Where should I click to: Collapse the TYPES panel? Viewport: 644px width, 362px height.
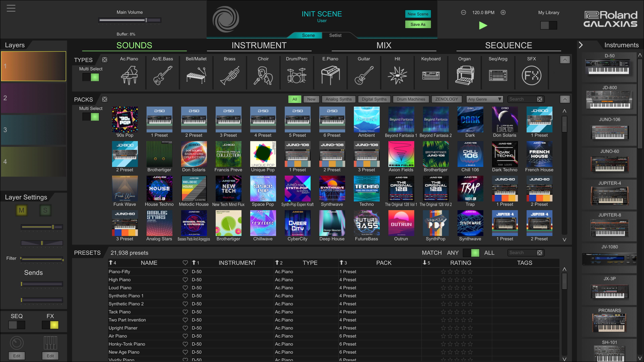[x=565, y=60]
